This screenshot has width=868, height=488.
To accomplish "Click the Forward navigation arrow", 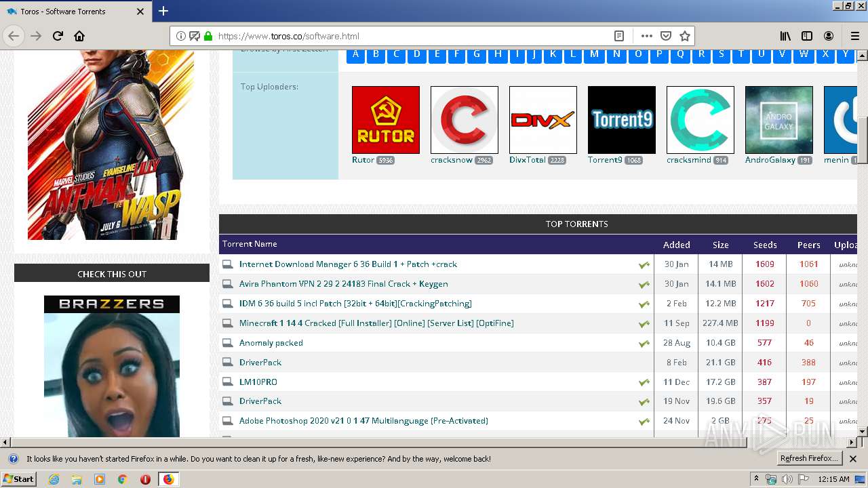I will tap(36, 36).
